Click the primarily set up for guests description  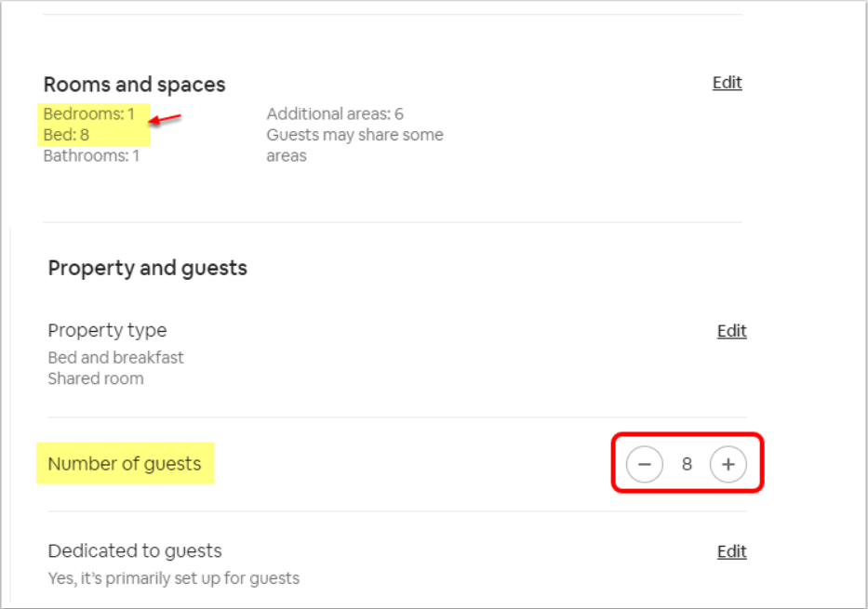(x=173, y=578)
